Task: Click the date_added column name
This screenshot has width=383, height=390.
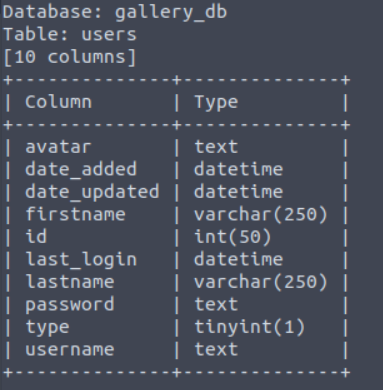Action: pos(81,169)
